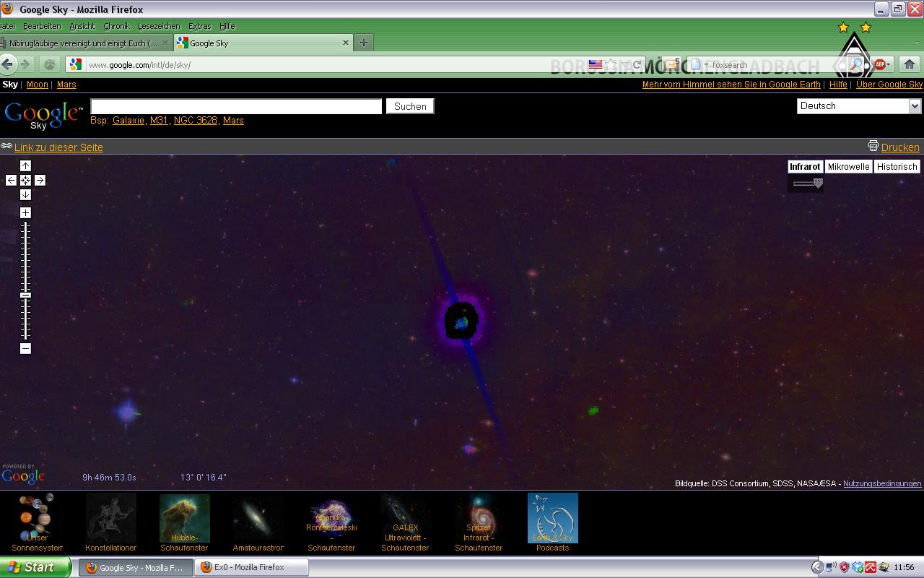
Task: Open Hubble-Schaufenster thumbnail
Action: pos(184,522)
